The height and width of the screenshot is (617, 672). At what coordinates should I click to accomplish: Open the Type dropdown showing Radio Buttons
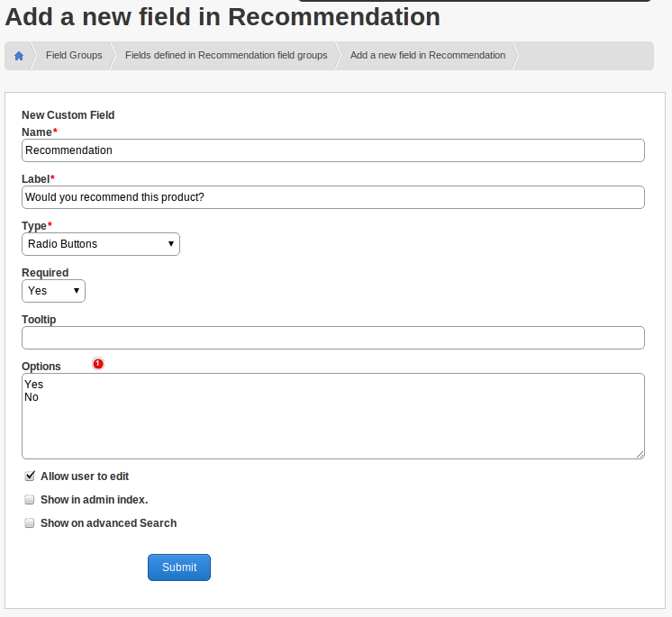pos(100,244)
